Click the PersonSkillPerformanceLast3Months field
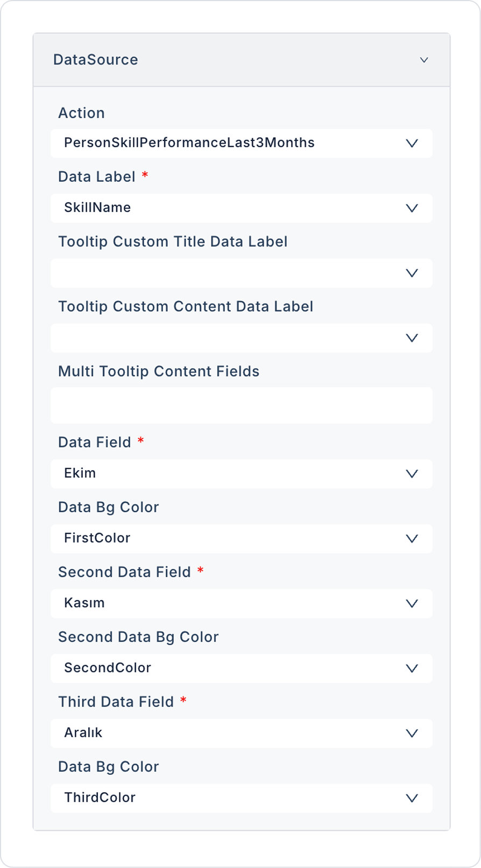The width and height of the screenshot is (481, 868). [x=215, y=143]
